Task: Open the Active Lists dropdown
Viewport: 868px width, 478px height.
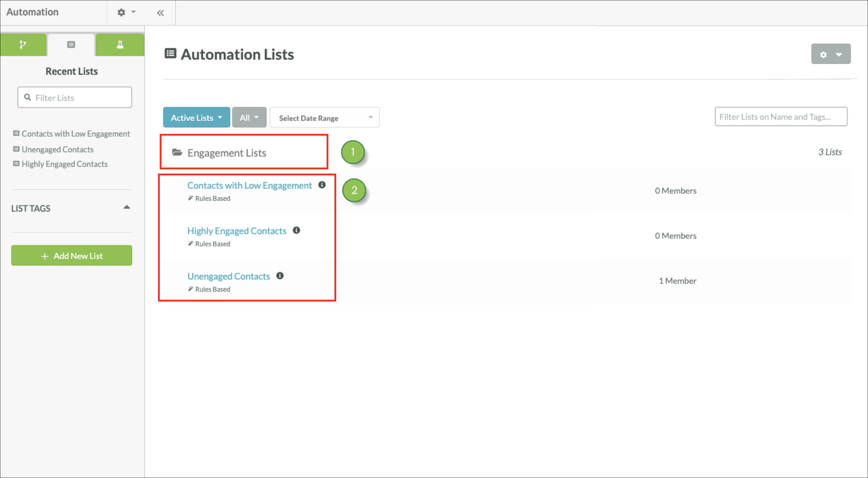Action: [196, 117]
